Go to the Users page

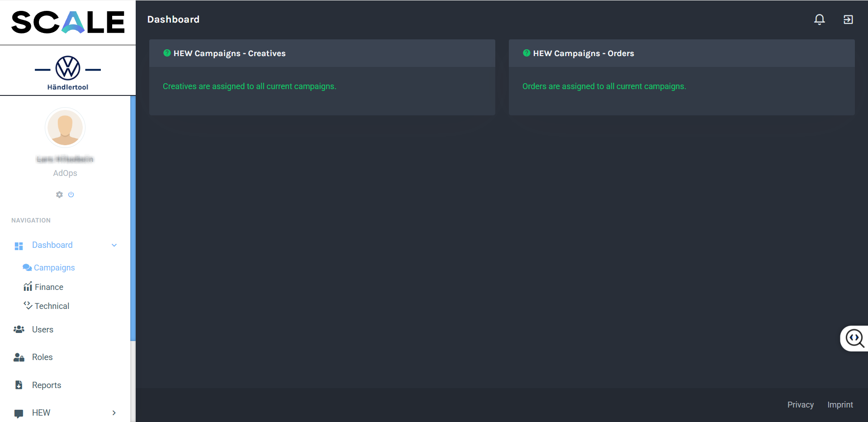[x=43, y=330]
